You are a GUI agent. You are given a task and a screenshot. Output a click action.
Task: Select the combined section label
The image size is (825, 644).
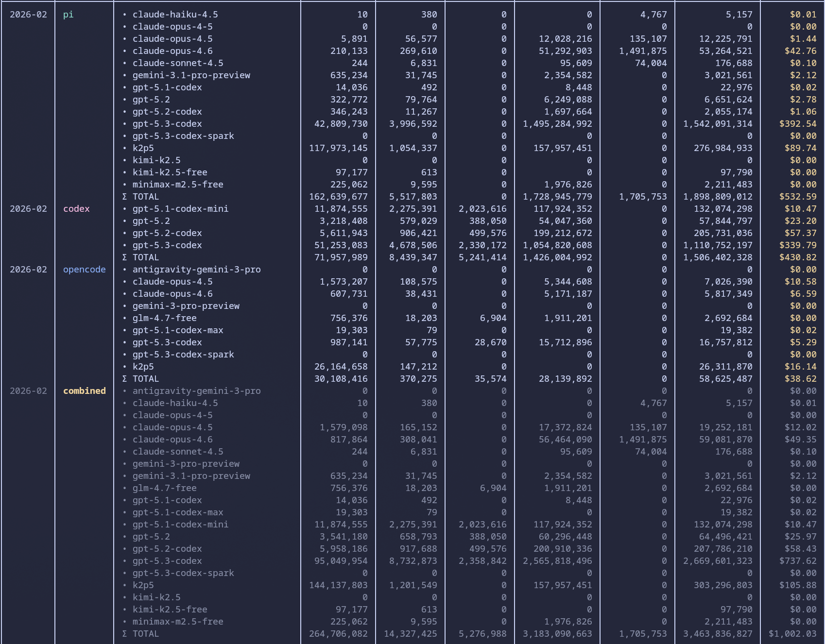(85, 391)
